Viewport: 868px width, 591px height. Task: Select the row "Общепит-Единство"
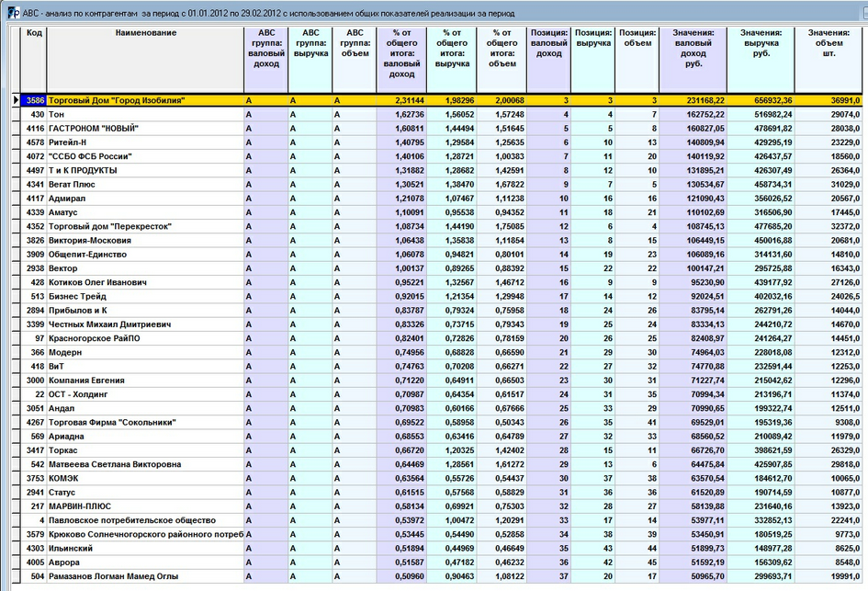click(441, 255)
